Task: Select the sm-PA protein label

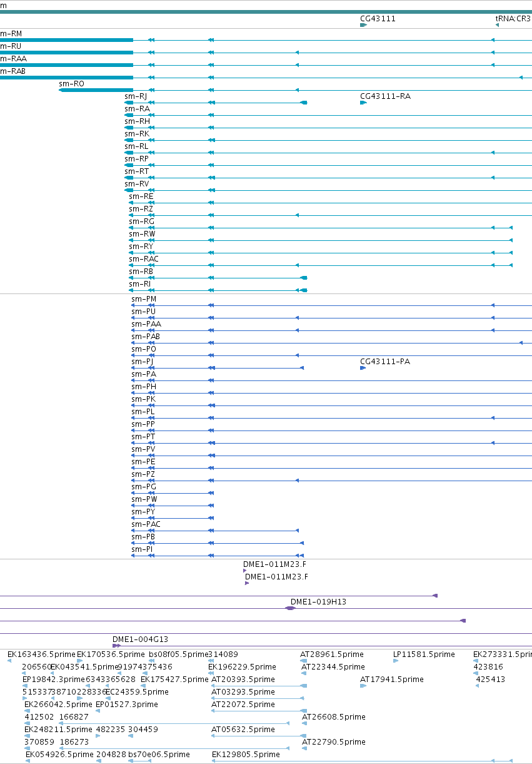Action: point(144,374)
